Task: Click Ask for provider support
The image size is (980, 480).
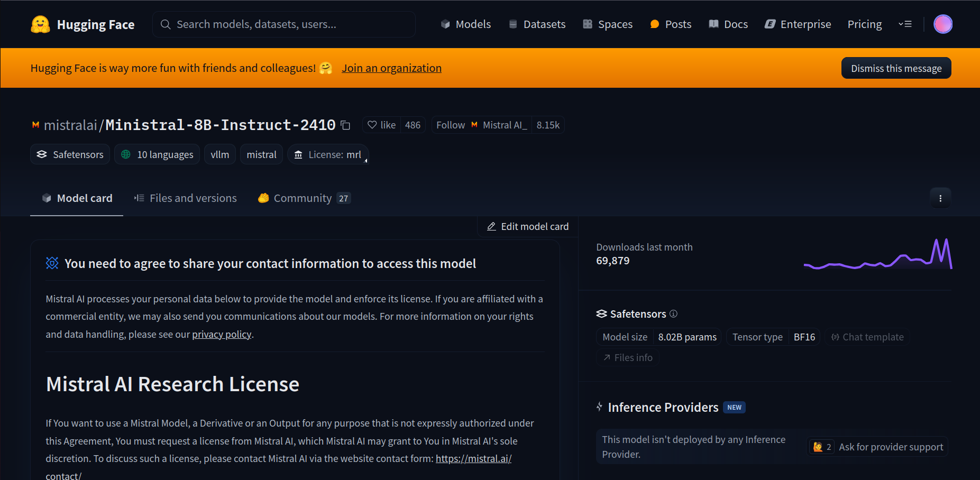Action: coord(891,447)
